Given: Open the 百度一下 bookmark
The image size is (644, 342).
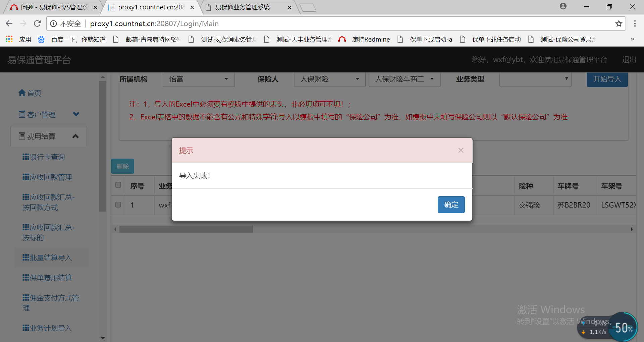Looking at the screenshot, I should [x=72, y=39].
